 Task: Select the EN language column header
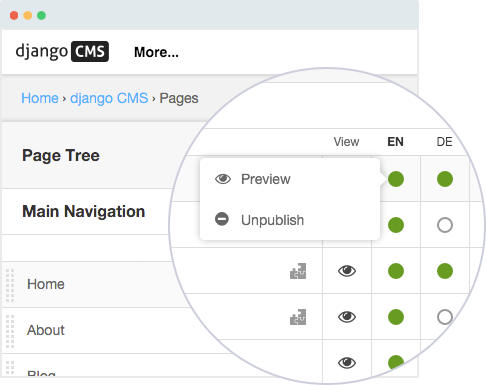(395, 142)
